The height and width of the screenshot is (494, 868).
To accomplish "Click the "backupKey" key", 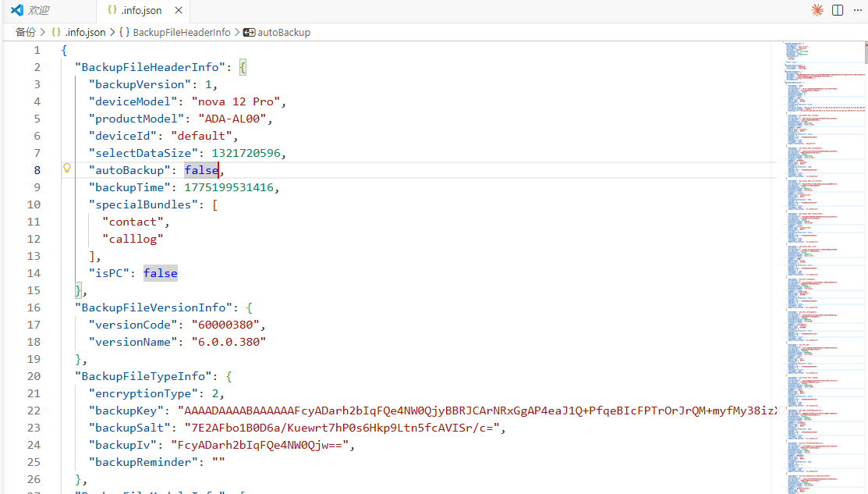I will (x=126, y=410).
